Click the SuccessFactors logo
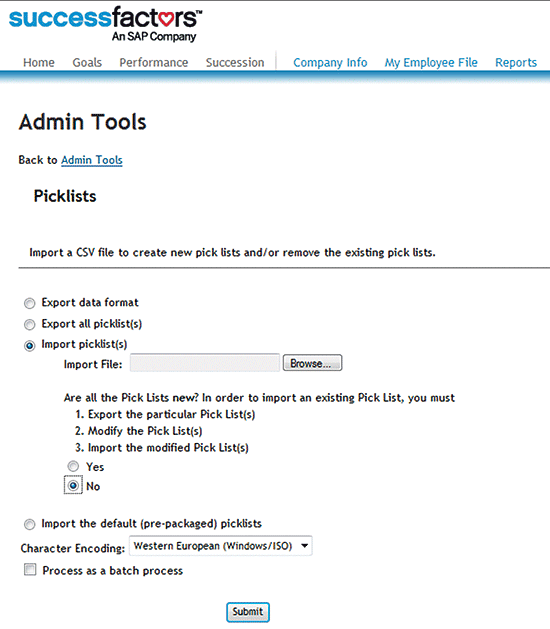 [106, 24]
